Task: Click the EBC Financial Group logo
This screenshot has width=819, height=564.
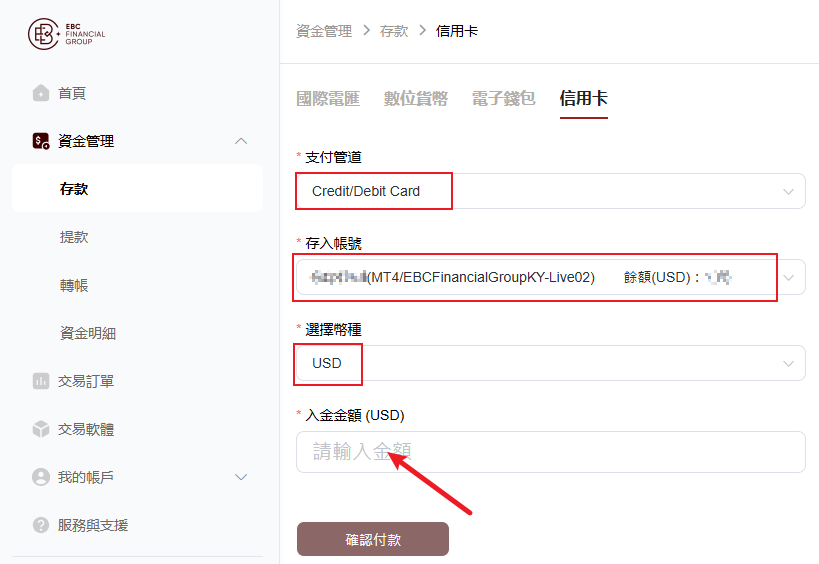Action: click(x=66, y=34)
